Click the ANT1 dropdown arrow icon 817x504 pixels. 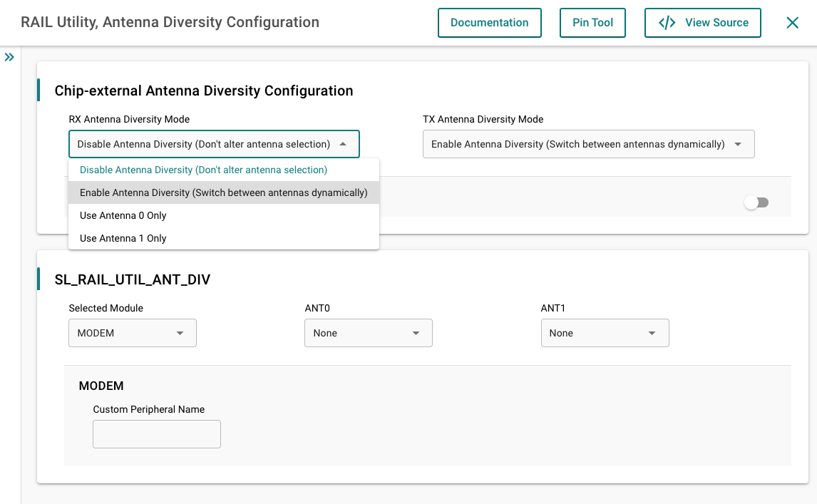(652, 333)
